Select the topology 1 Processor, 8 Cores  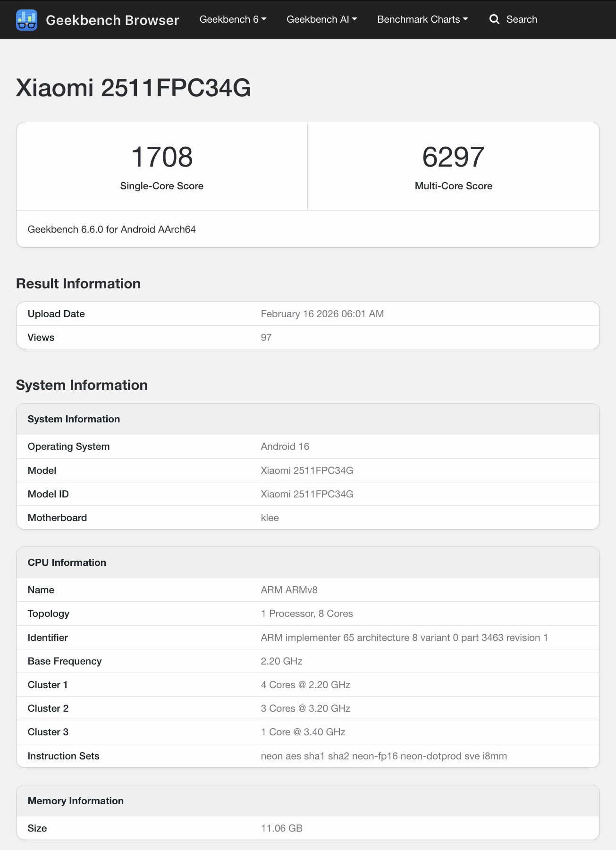pos(307,614)
